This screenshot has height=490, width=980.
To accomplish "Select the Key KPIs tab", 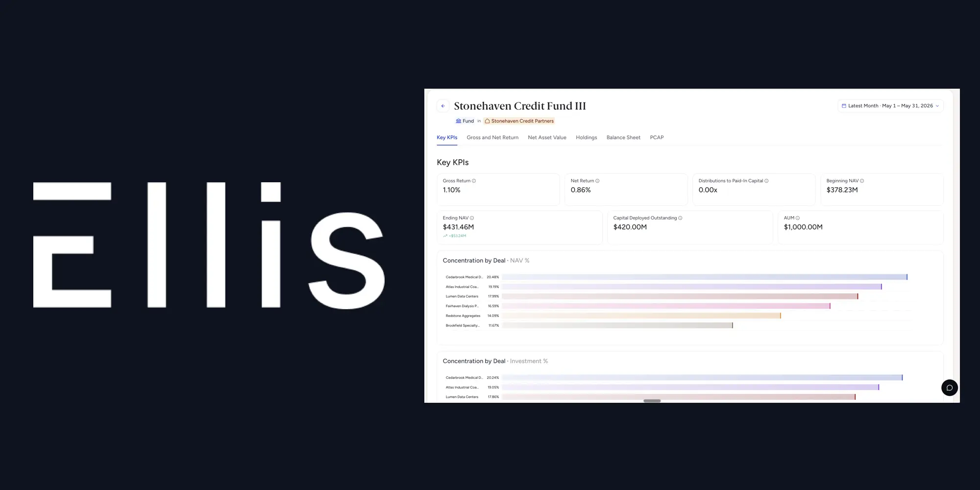I will coord(447,138).
